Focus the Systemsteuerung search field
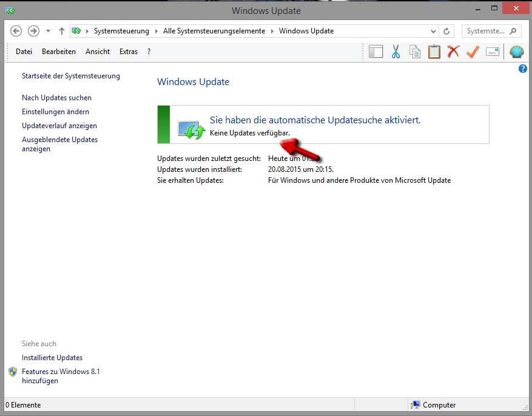The width and height of the screenshot is (532, 416). point(485,31)
